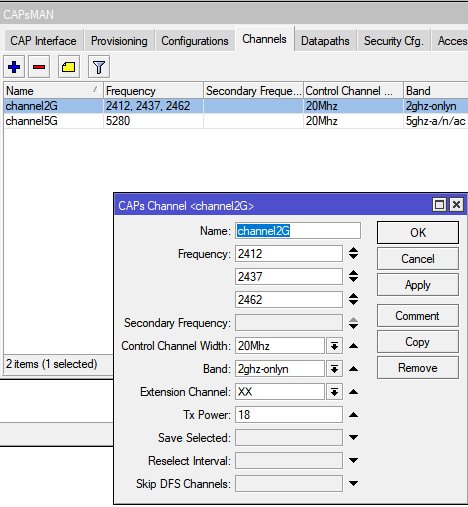Collapse the Tx Power field
This screenshot has height=507, width=468.
pyautogui.click(x=353, y=415)
